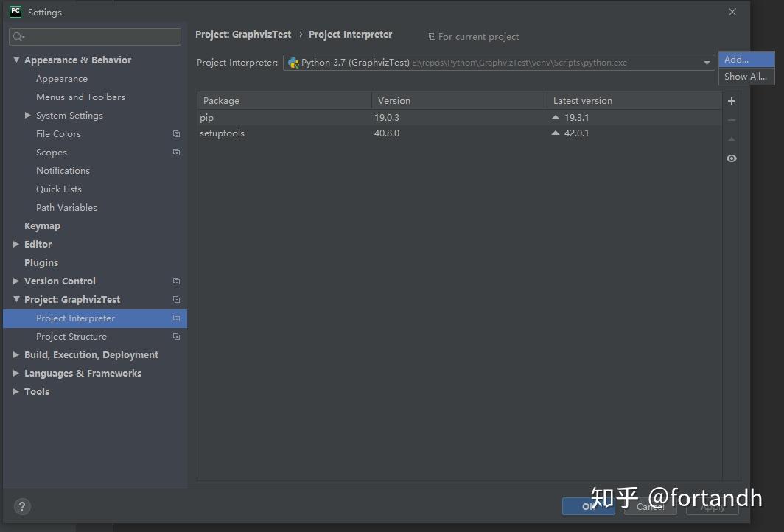Collapse the Appearance & Behavior section

[x=15, y=60]
